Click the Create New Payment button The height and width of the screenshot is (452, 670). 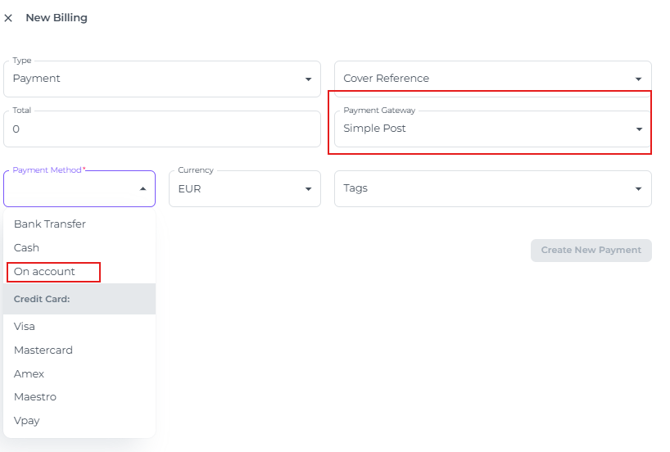point(591,250)
